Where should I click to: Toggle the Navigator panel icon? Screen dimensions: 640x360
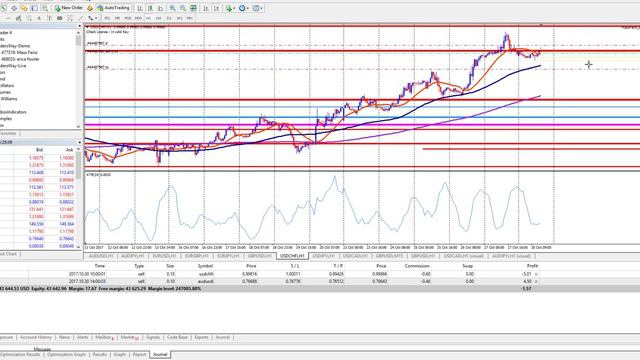(24, 8)
